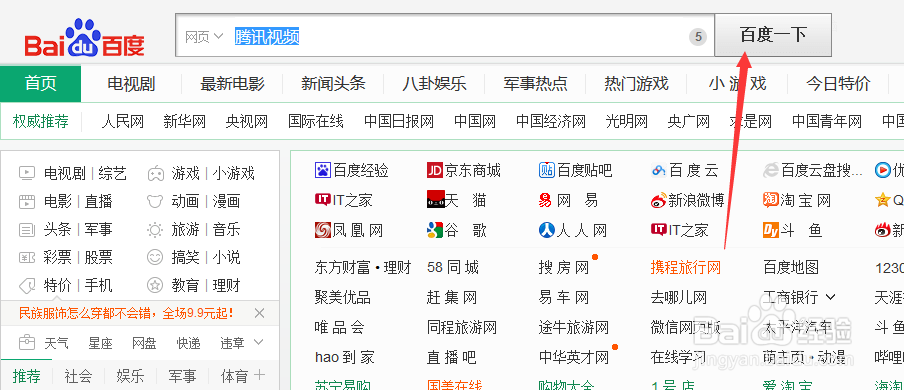
Task: Open 百度云盘搜 icon link
Action: 771,171
